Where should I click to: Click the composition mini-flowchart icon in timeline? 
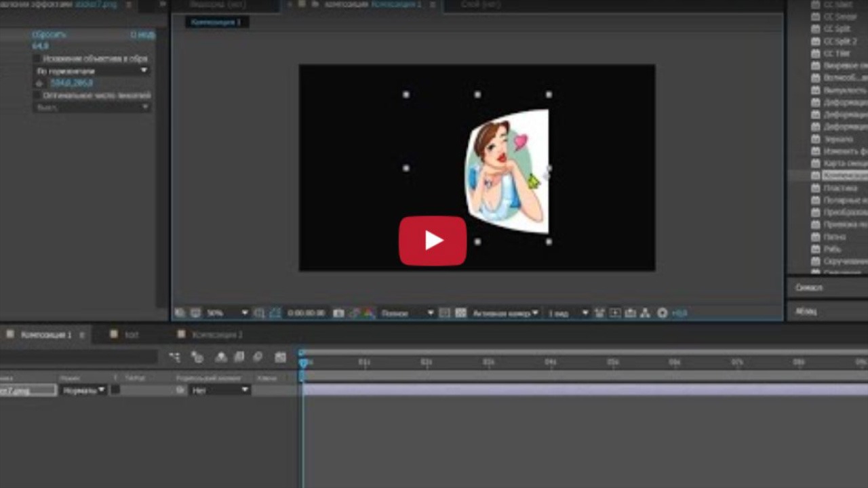tap(175, 357)
